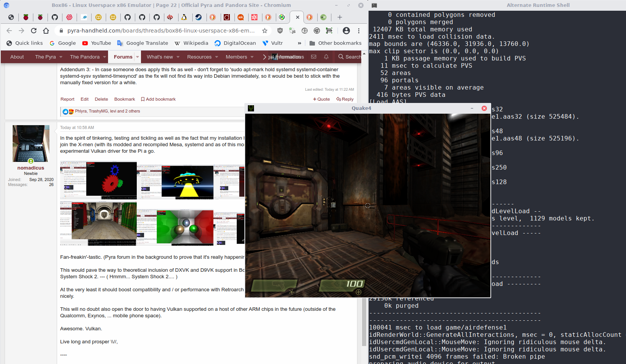
Task: Expand The Pyra dropdown arrow
Action: pos(61,57)
